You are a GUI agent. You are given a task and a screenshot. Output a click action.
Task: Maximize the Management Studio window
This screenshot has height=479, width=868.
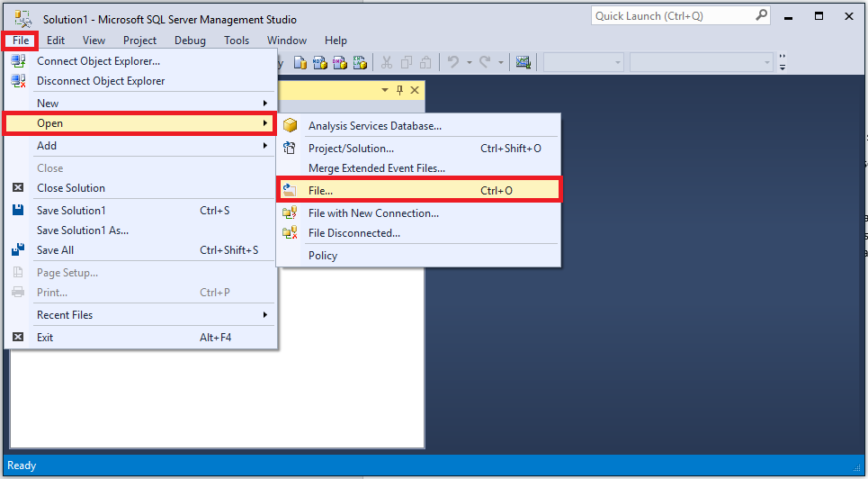coord(819,16)
